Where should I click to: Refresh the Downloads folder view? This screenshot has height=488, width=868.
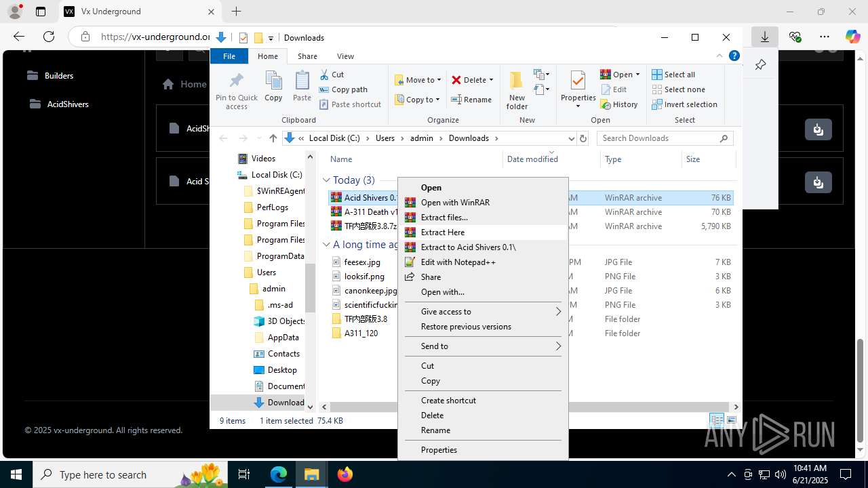[x=583, y=138]
